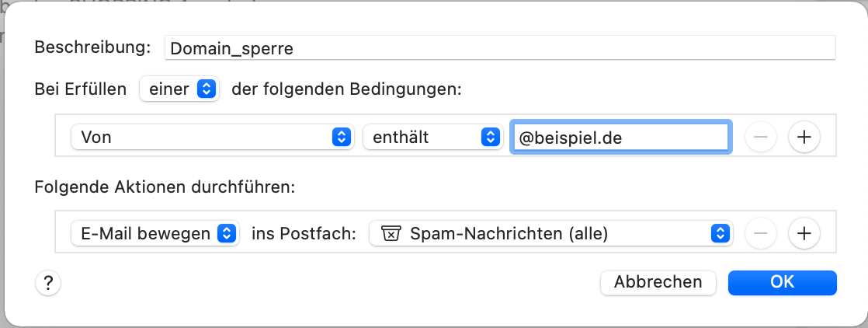
Task: Click the help question mark button
Action: pos(48,283)
